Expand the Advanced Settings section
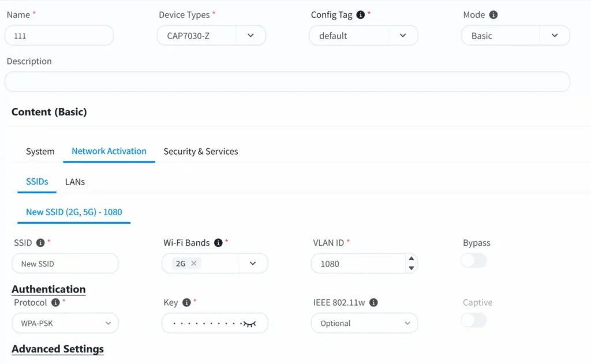 pyautogui.click(x=57, y=349)
